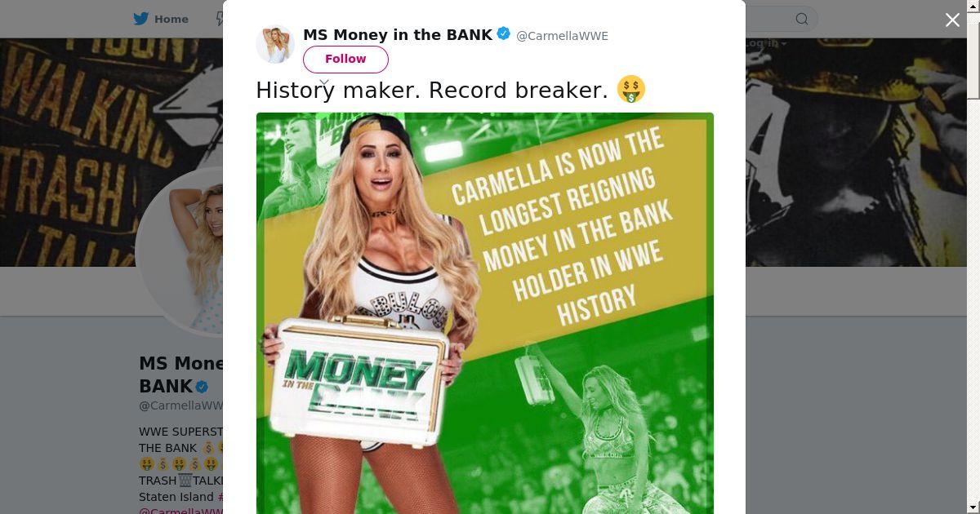Open the Log in dropdown

coord(764,43)
